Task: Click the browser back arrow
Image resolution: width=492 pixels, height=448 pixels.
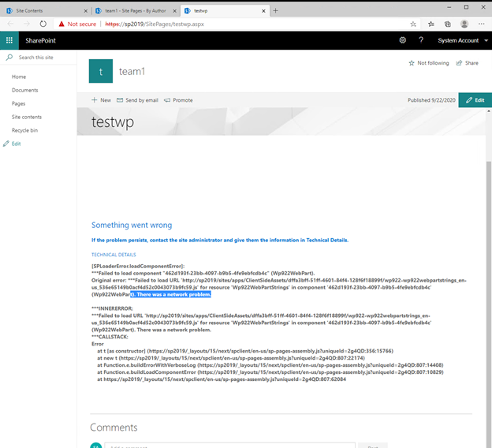Action: [x=11, y=24]
